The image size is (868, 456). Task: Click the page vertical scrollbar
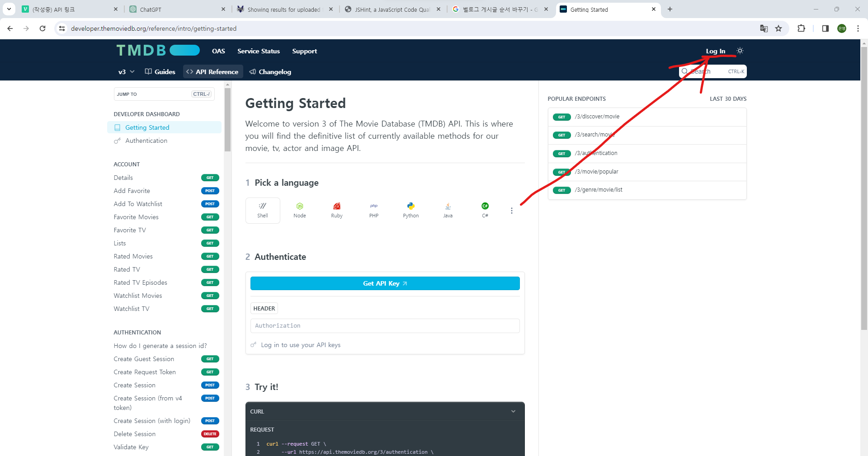(x=864, y=188)
